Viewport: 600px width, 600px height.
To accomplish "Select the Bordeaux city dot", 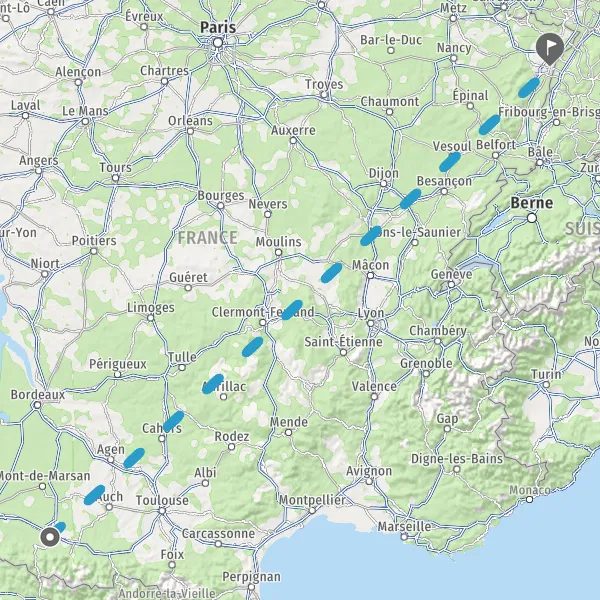I will click(x=37, y=405).
